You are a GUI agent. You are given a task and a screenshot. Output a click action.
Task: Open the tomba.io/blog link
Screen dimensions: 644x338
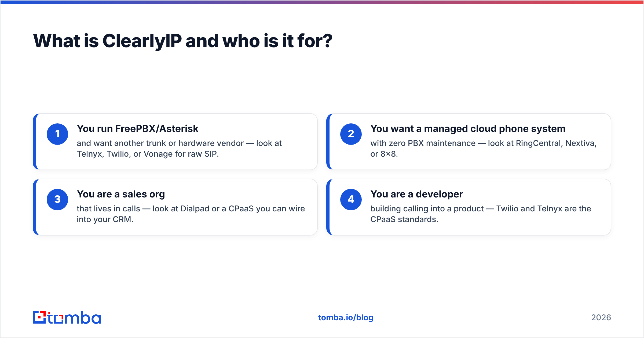346,318
